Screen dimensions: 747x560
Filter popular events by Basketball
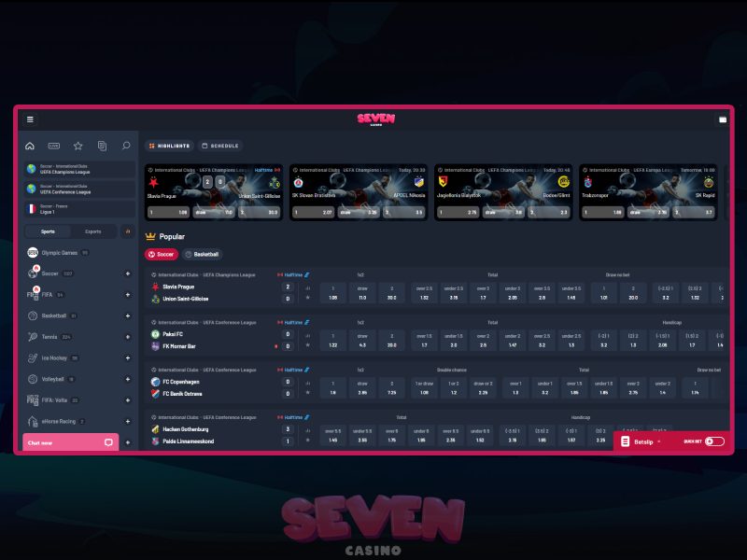[x=202, y=254]
